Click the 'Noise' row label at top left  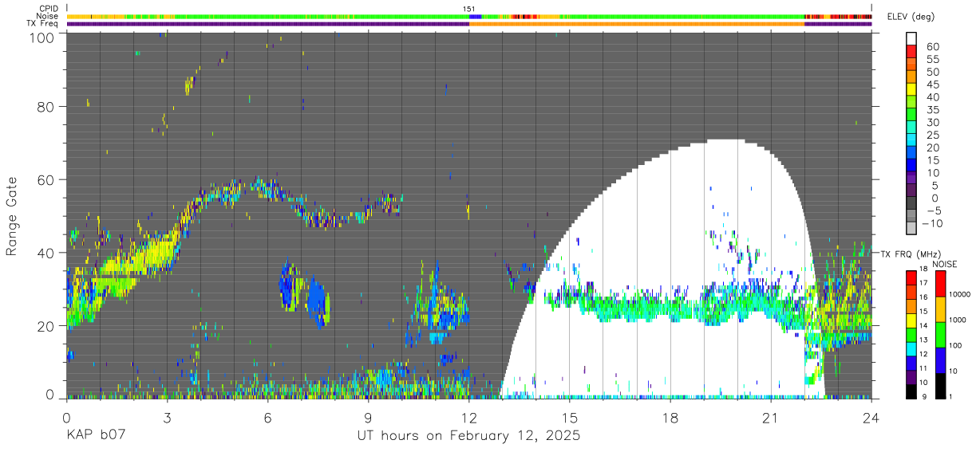48,16
